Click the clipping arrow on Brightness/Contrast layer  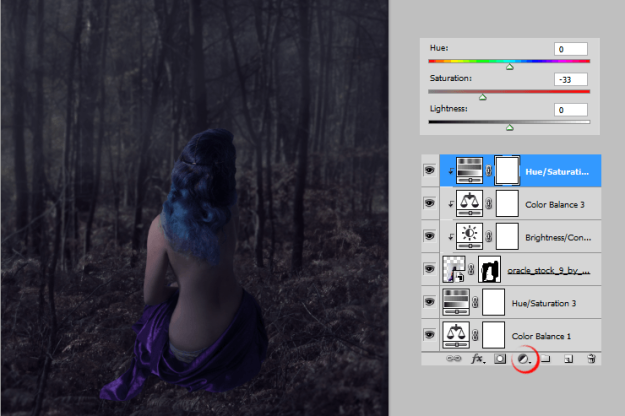coord(450,237)
